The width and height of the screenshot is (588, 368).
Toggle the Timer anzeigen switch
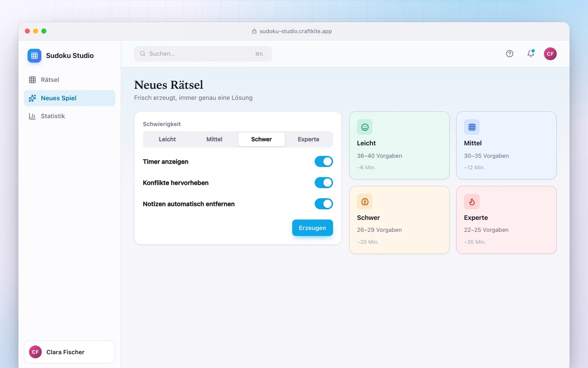[324, 161]
